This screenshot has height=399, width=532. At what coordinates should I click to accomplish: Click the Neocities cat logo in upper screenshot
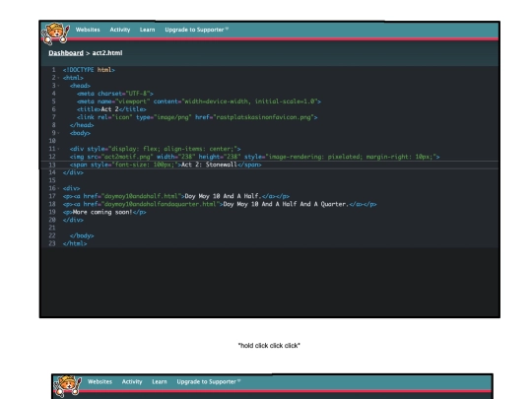pyautogui.click(x=55, y=33)
